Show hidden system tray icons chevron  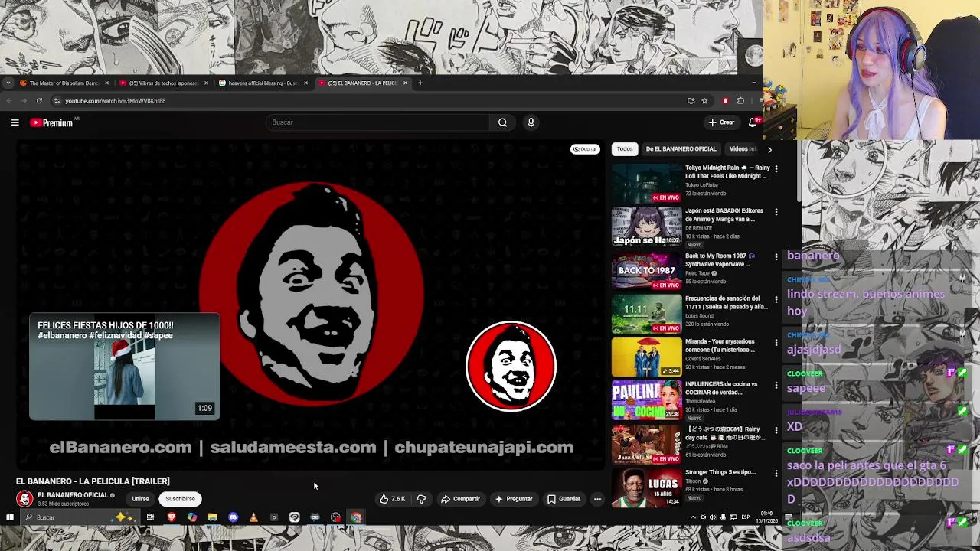point(693,517)
